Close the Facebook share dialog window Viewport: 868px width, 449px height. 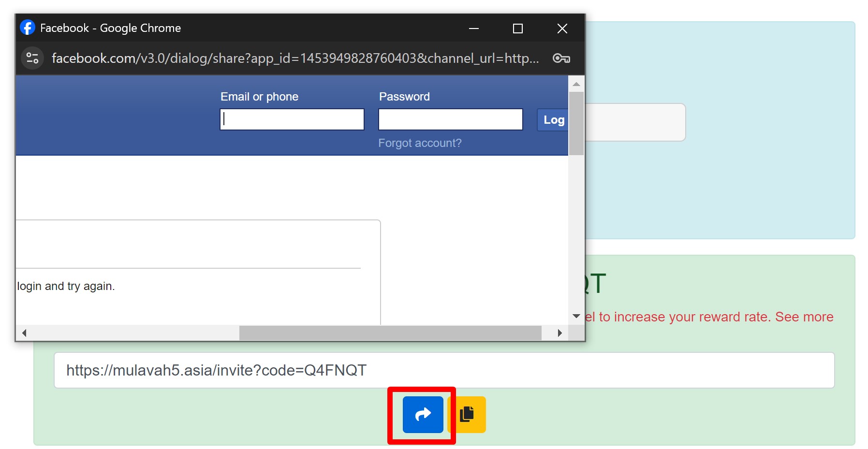click(562, 29)
